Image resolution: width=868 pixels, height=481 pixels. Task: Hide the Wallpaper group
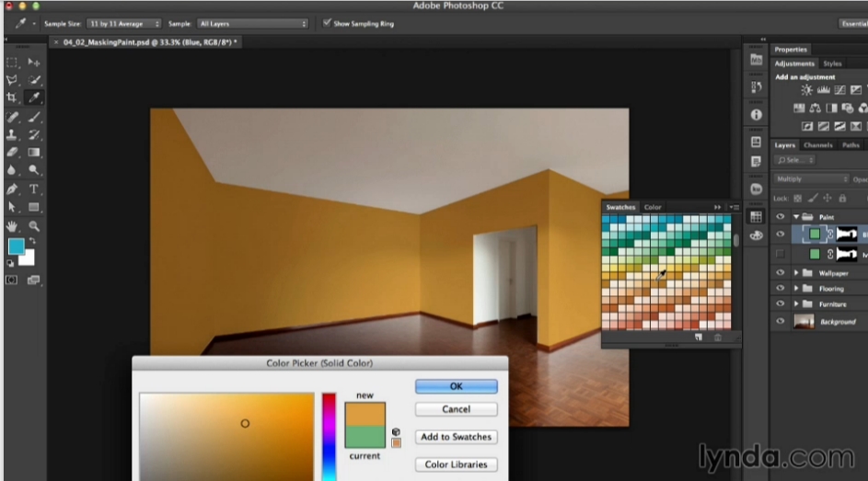click(780, 273)
